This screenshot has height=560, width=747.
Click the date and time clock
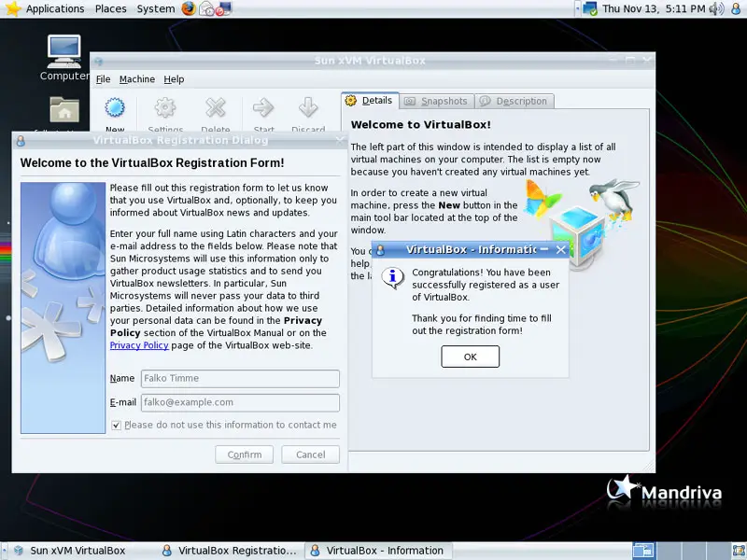(x=654, y=8)
